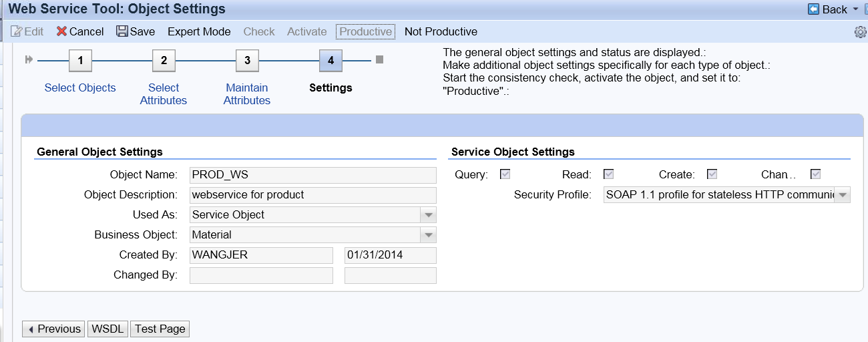Toggle the Create checkbox
Screen dimensions: 868x342
click(712, 174)
